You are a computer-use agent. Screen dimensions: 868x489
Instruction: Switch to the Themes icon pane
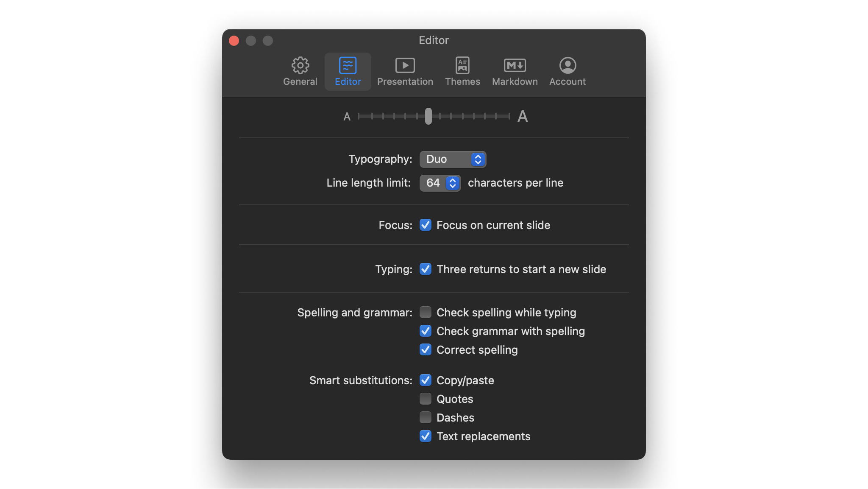[462, 65]
